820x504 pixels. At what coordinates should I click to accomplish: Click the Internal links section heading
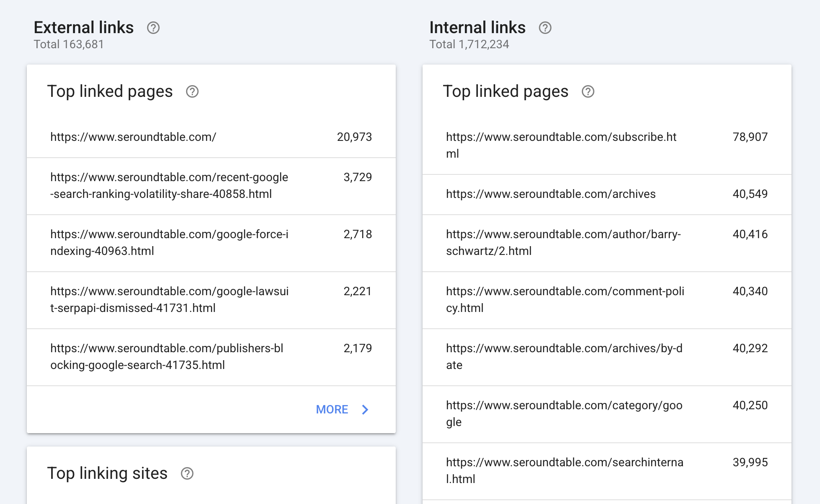tap(477, 28)
